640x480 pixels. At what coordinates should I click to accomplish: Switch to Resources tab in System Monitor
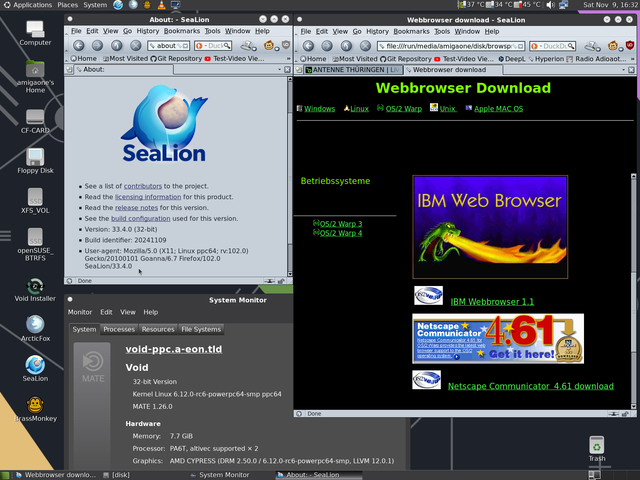[158, 329]
